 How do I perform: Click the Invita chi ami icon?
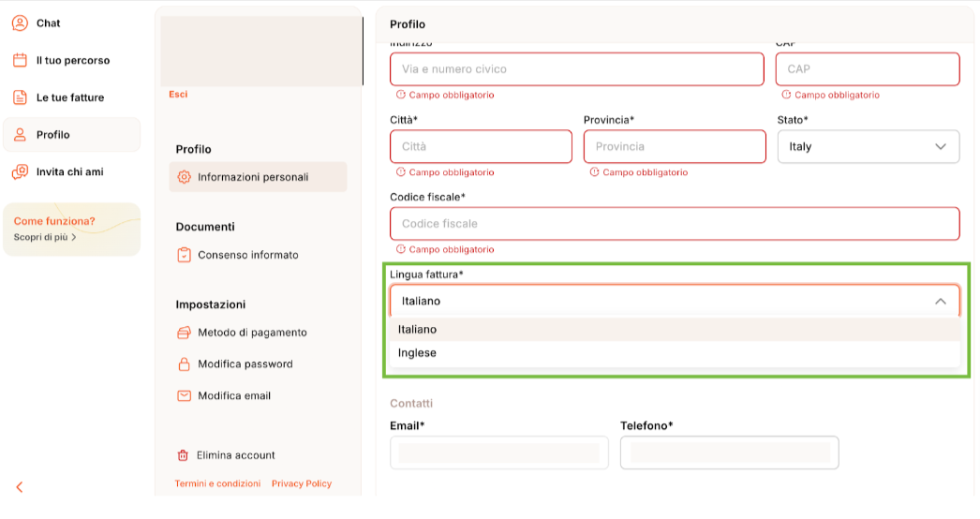click(20, 172)
